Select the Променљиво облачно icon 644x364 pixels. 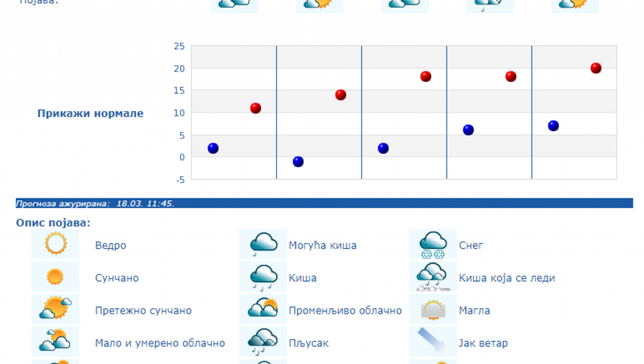pyautogui.click(x=263, y=310)
